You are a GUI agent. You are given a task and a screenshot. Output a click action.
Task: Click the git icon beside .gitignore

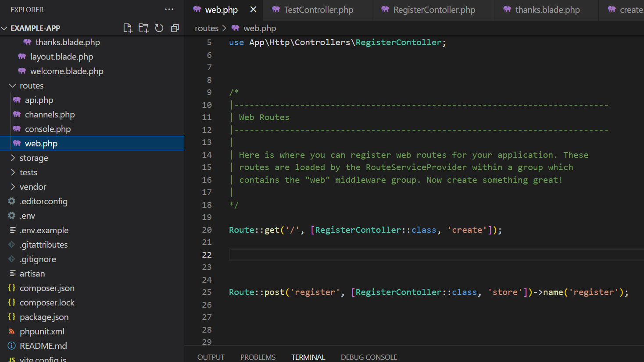pos(12,259)
